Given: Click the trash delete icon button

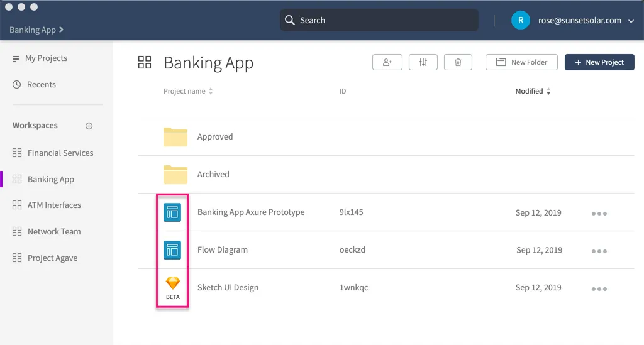Looking at the screenshot, I should 458,62.
